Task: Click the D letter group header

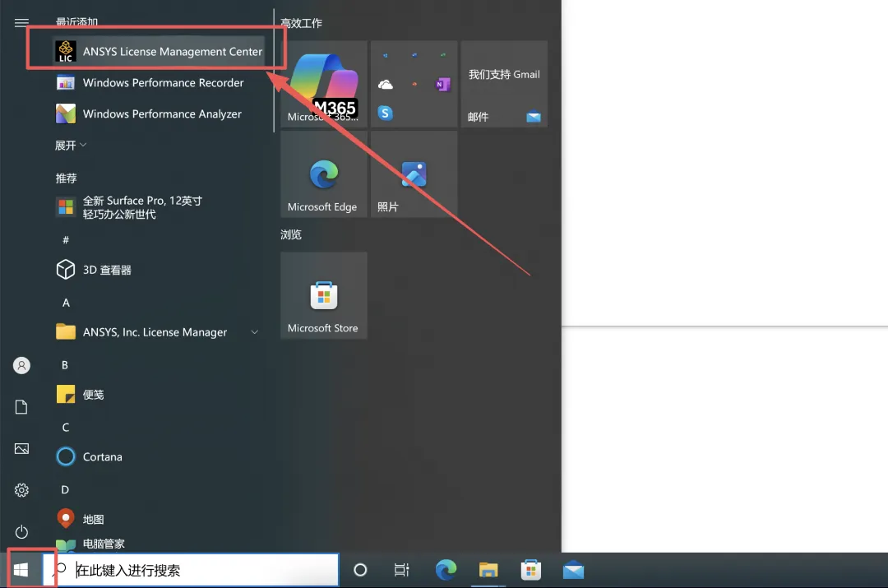Action: [65, 489]
